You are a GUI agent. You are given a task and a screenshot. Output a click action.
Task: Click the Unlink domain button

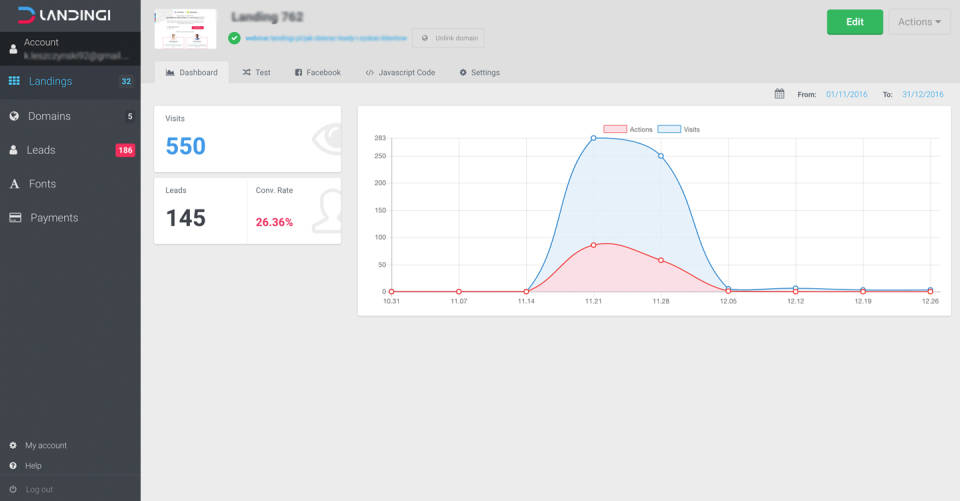448,38
